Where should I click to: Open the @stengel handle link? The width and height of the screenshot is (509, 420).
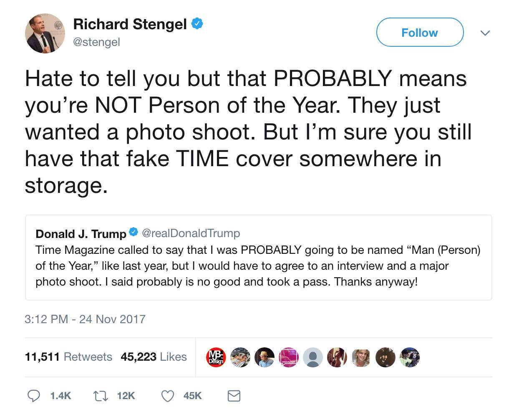[96, 42]
